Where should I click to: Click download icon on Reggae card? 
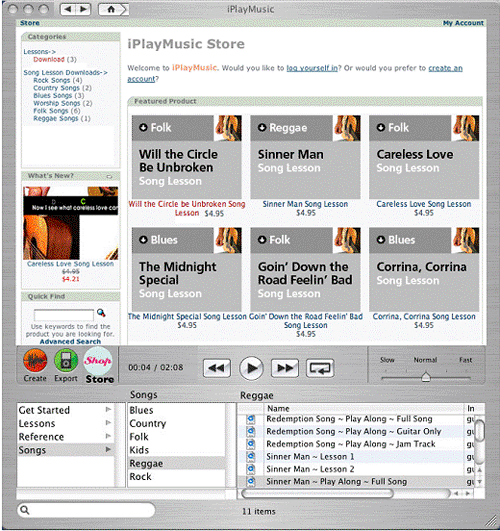pos(262,127)
